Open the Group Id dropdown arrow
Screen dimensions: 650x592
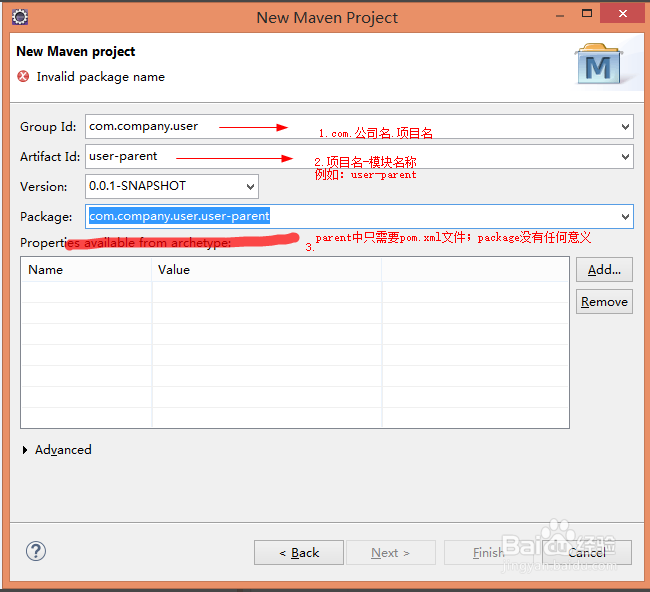(x=625, y=126)
